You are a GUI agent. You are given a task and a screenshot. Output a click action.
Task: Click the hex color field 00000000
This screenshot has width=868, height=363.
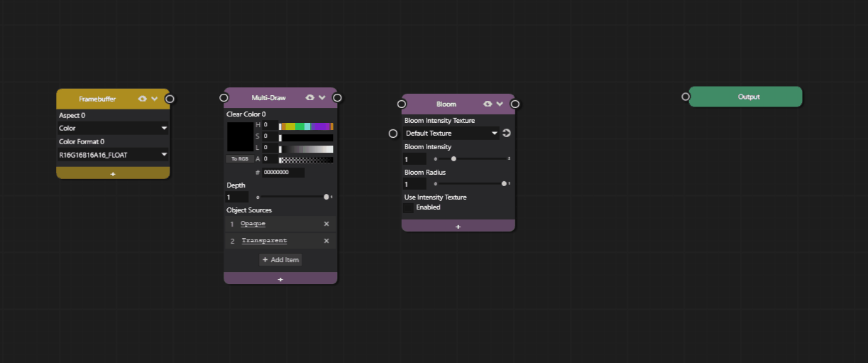283,173
